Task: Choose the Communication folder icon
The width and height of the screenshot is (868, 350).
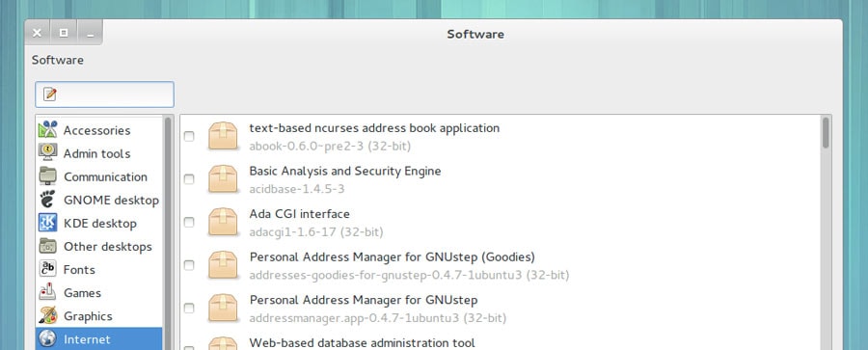Action: [x=47, y=176]
